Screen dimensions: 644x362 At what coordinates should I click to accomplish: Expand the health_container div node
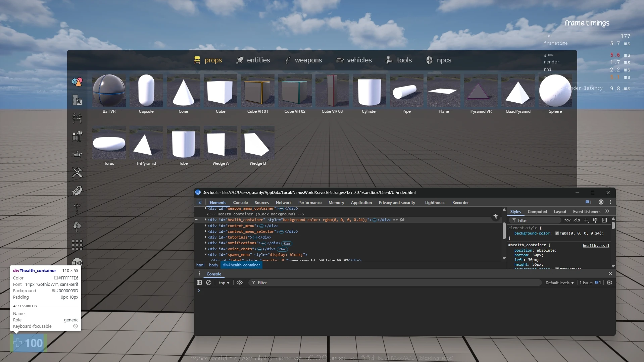[x=206, y=220]
